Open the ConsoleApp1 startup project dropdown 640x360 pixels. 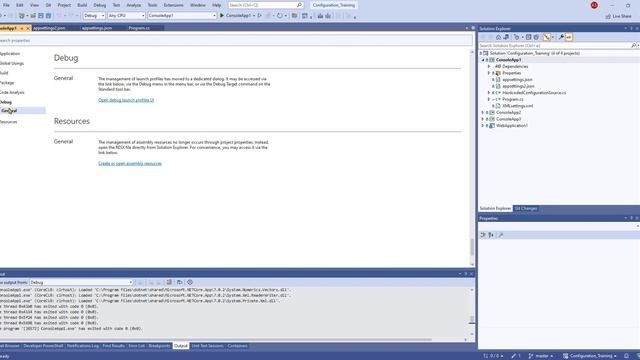[x=182, y=16]
